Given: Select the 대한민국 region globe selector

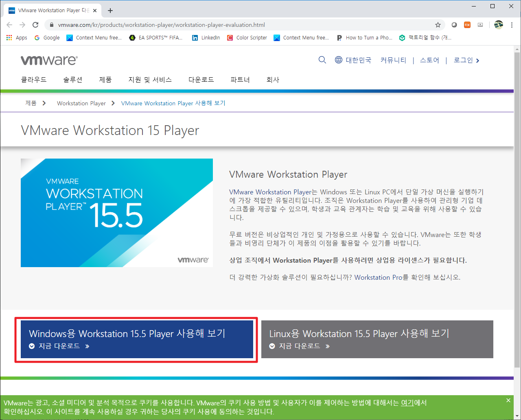Looking at the screenshot, I should (353, 60).
